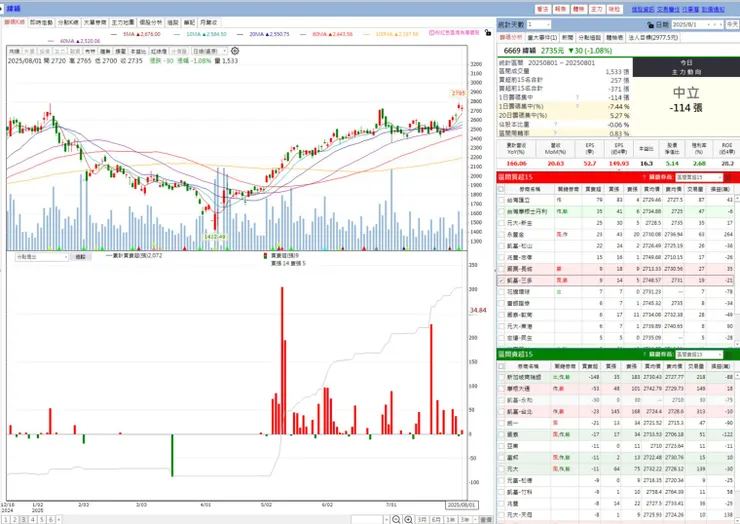Click the lock icon next to 日期
740x524 pixels.
650,25
